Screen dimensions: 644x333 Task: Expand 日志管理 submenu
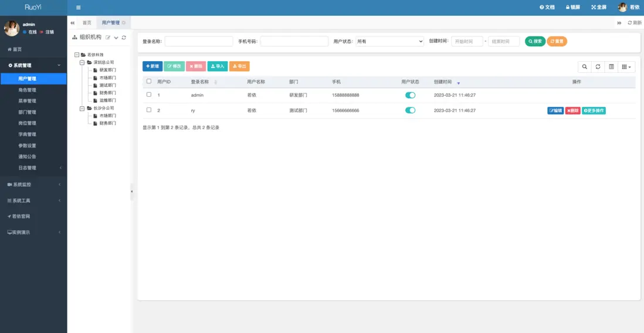(33, 168)
